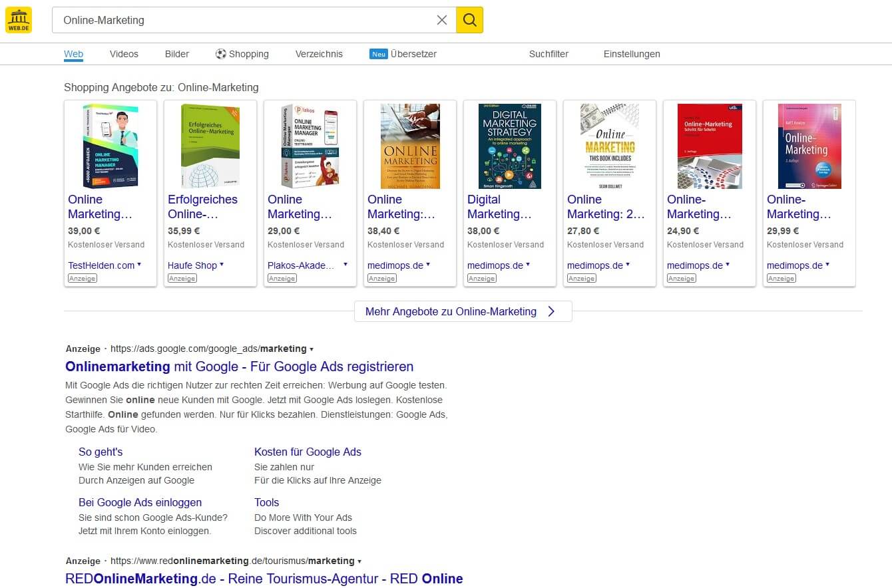
Task: Click the 35,99 € price label
Action: tap(184, 231)
